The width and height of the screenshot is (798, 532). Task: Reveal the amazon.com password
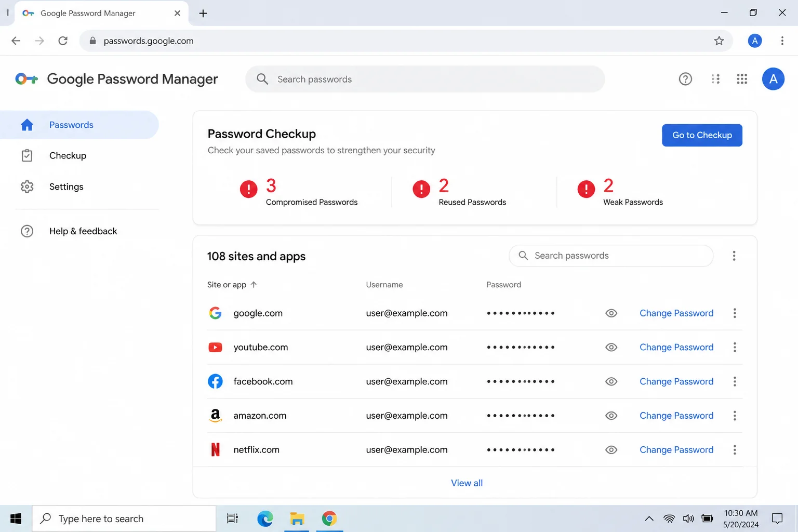(x=611, y=416)
